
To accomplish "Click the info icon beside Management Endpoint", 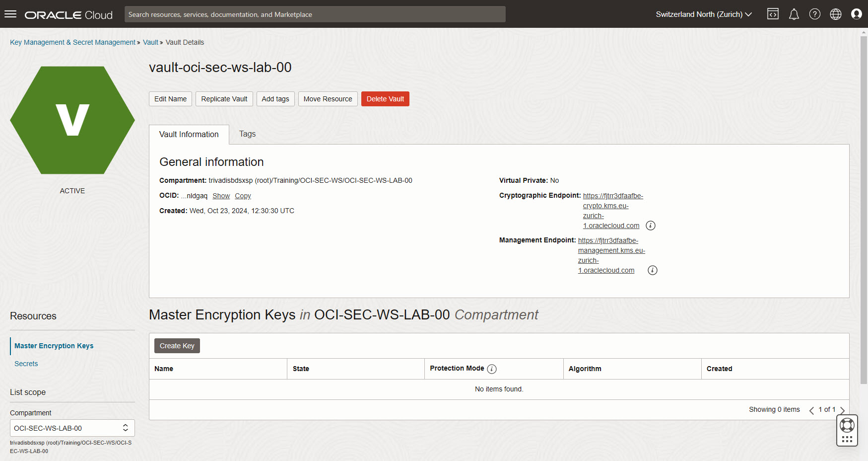I will coord(653,270).
